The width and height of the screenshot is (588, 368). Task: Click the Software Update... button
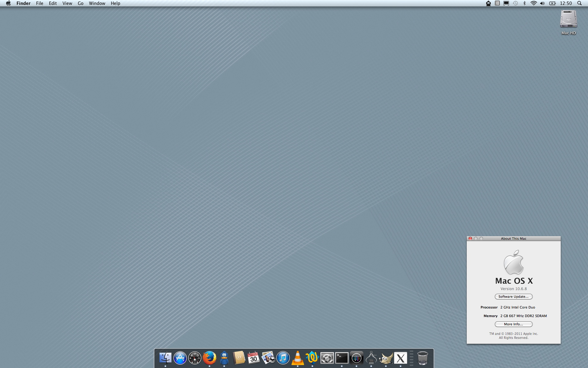(514, 297)
